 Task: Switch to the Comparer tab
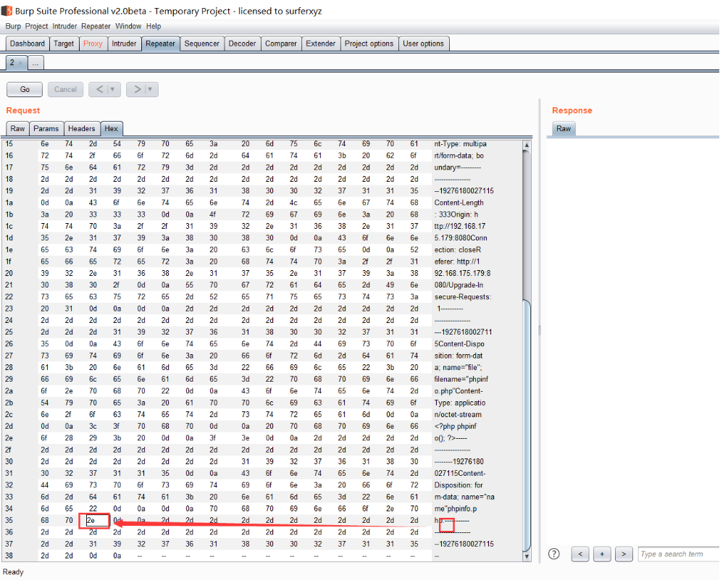(x=281, y=43)
